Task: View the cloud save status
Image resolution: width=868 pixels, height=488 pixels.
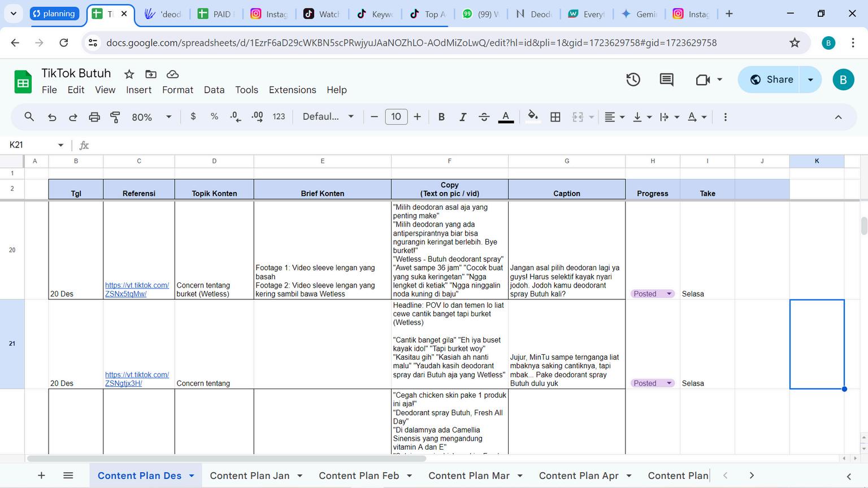Action: click(x=172, y=74)
